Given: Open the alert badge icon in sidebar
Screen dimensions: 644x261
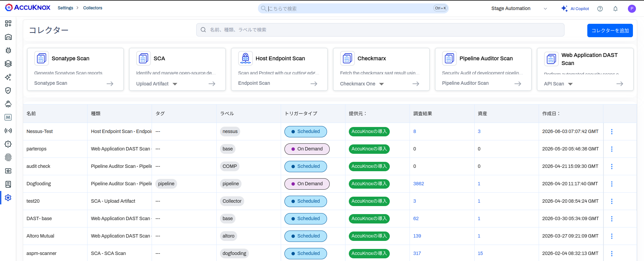Looking at the screenshot, I should tap(8, 144).
